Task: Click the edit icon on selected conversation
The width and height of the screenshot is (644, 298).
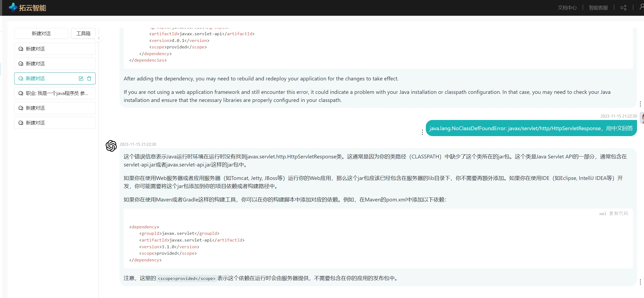Action: (x=81, y=79)
